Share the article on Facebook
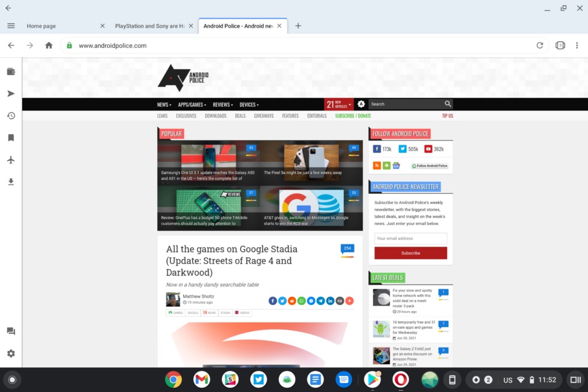Image resolution: width=588 pixels, height=392 pixels. click(272, 300)
